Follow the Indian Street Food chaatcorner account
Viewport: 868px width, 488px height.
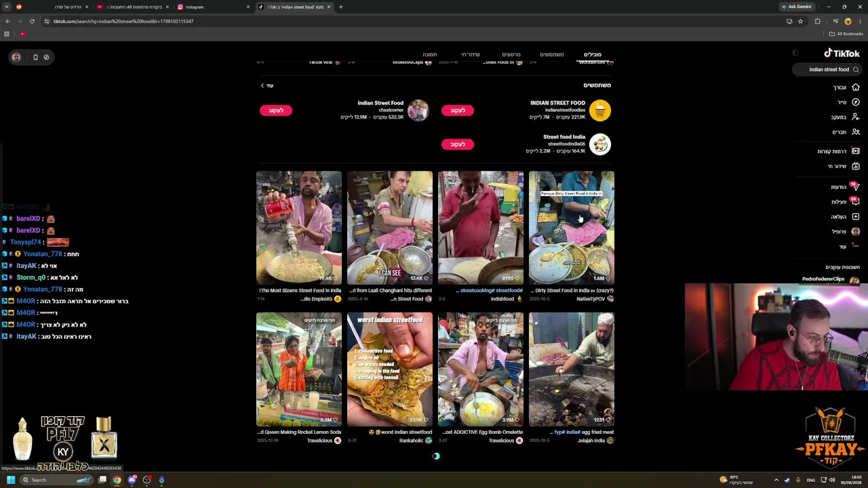pos(276,110)
